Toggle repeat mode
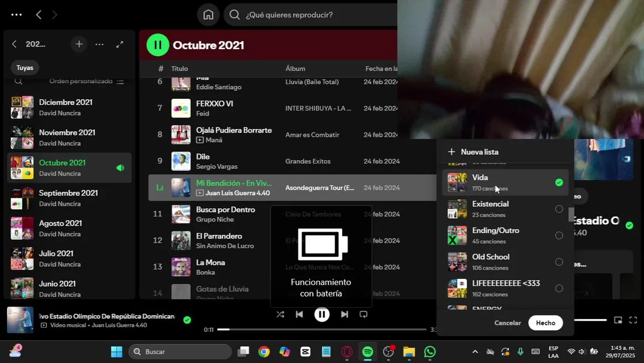The width and height of the screenshot is (644, 363). (363, 314)
